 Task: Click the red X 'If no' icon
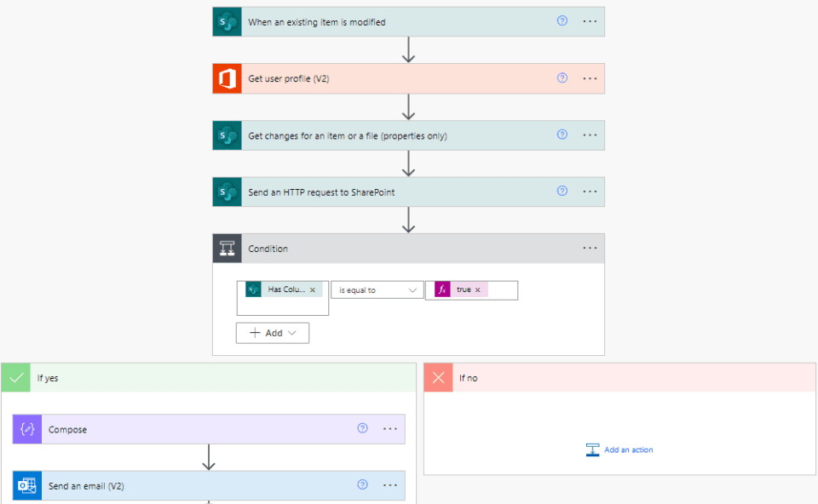click(438, 378)
